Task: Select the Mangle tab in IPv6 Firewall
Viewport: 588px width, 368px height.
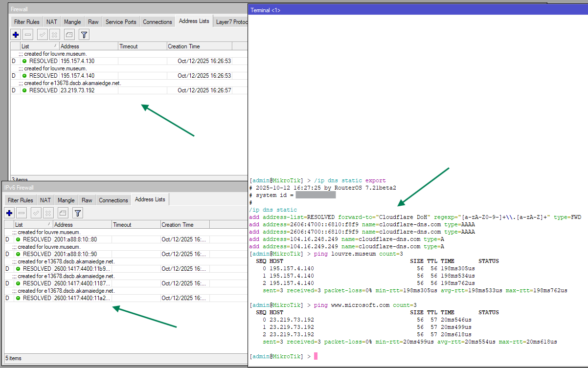Action: pyautogui.click(x=66, y=200)
